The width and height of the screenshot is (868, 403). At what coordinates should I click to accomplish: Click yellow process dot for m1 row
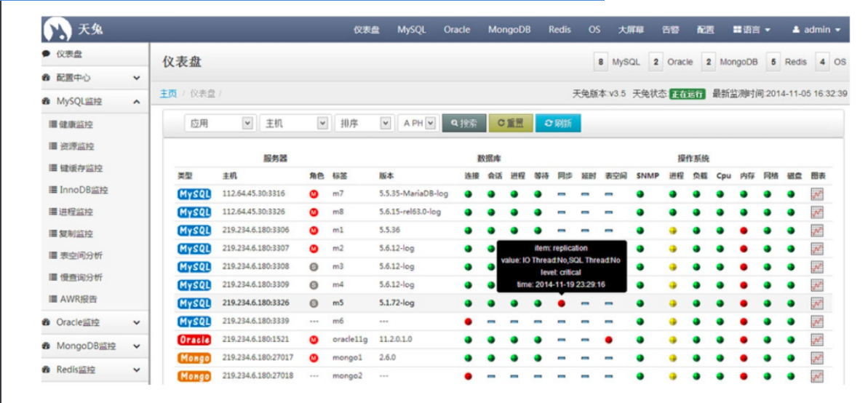pos(673,231)
